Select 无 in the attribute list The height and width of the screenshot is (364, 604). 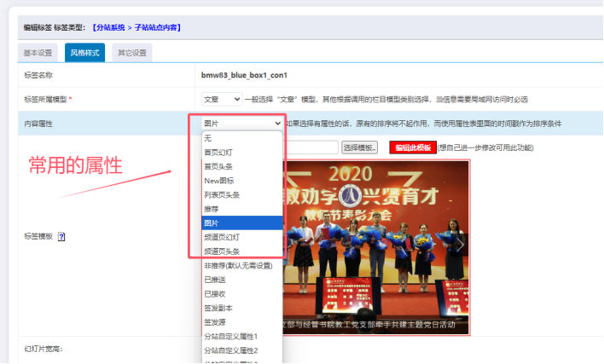[207, 136]
